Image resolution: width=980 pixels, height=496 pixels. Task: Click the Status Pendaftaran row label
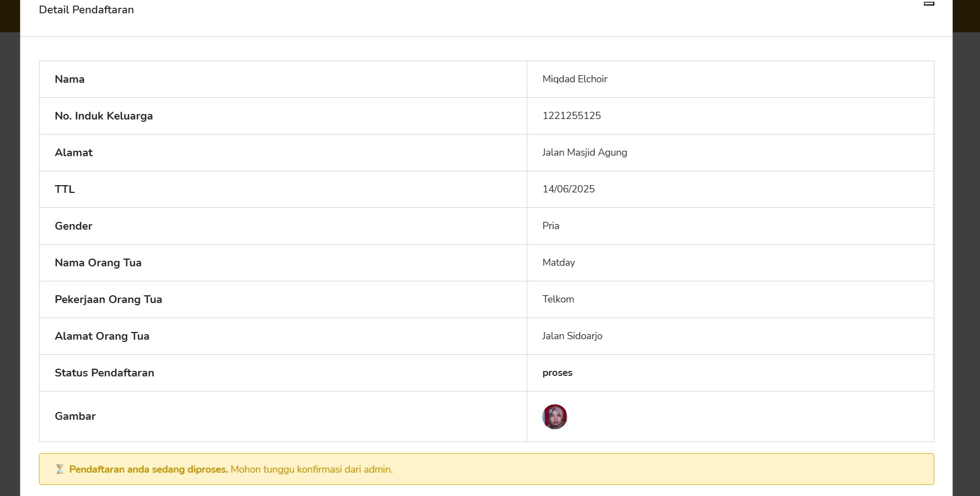[104, 373]
